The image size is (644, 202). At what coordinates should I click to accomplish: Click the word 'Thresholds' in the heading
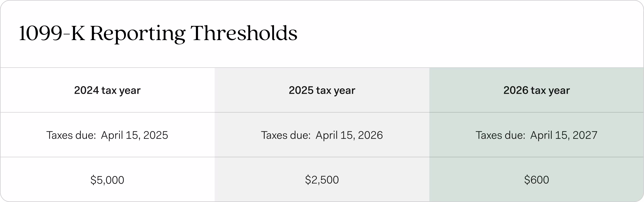244,33
